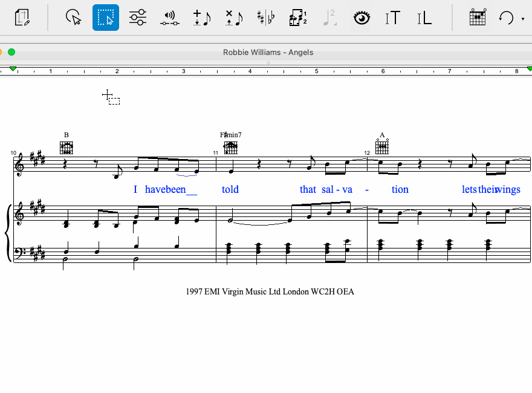Click the B chord diagram above measure 10
Viewport: 532px width, 393px height.
pyautogui.click(x=66, y=148)
